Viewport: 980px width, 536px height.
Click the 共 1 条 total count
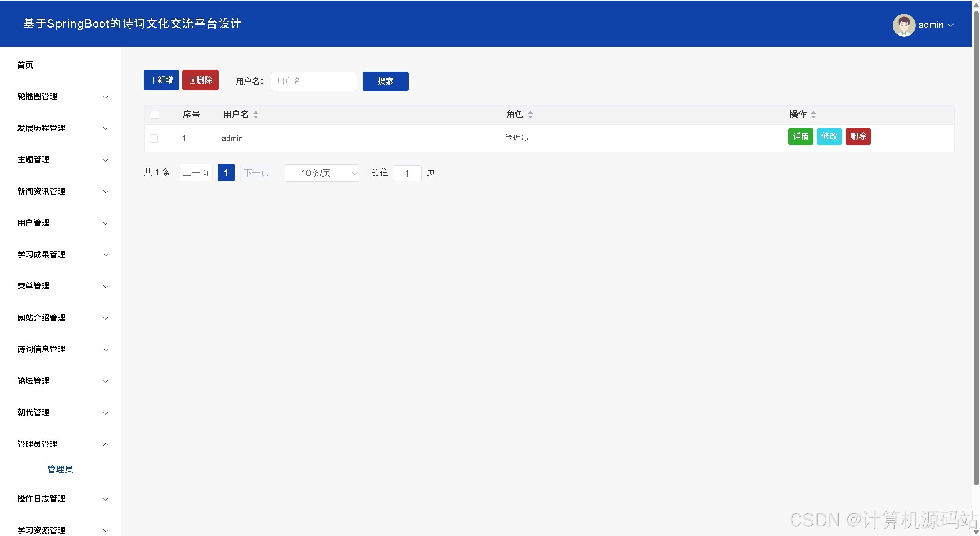coord(157,172)
